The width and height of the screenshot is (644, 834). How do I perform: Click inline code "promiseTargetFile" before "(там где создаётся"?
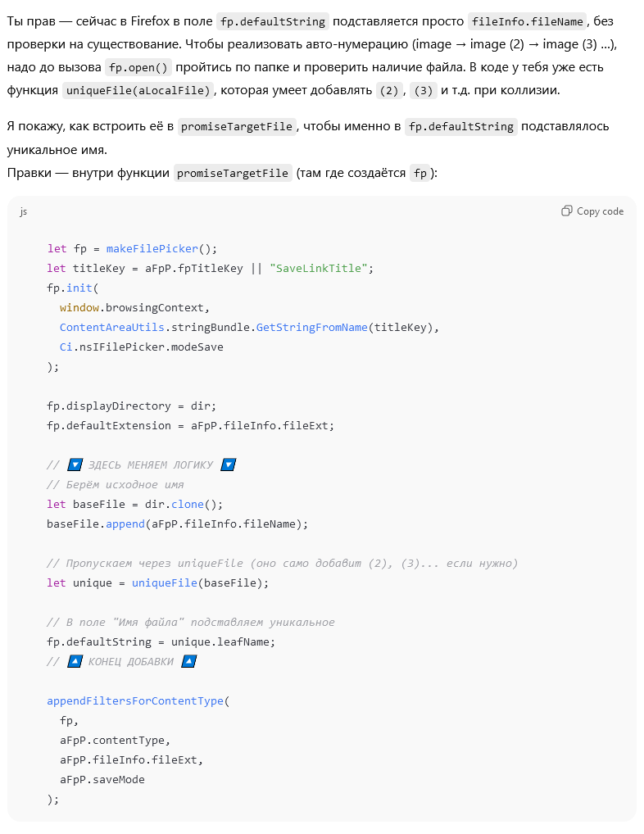(233, 174)
